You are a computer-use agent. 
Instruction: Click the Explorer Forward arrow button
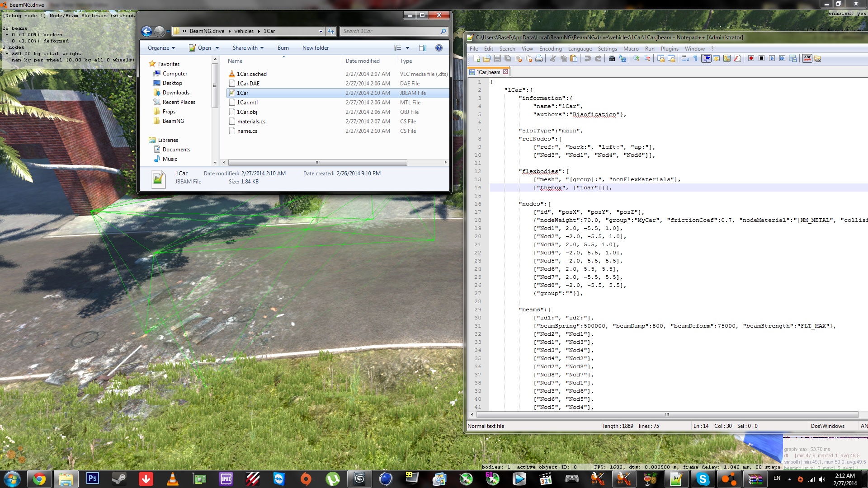159,31
